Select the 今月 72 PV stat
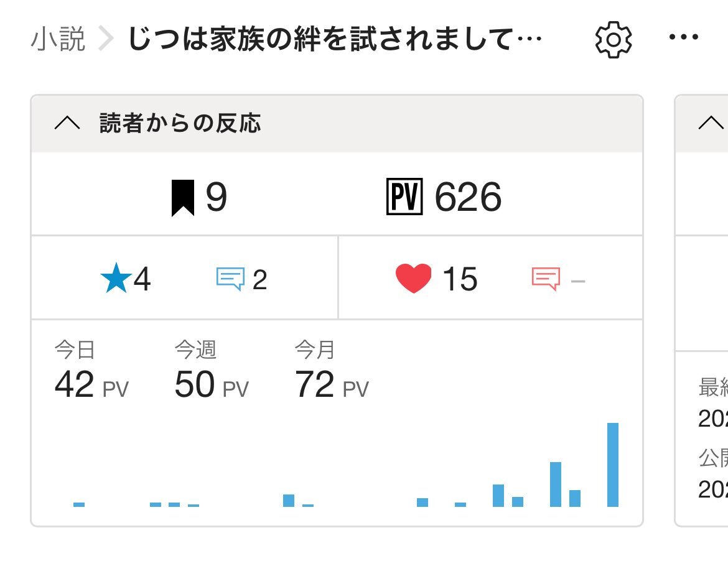Viewport: 728px width, 561px height. coord(332,370)
